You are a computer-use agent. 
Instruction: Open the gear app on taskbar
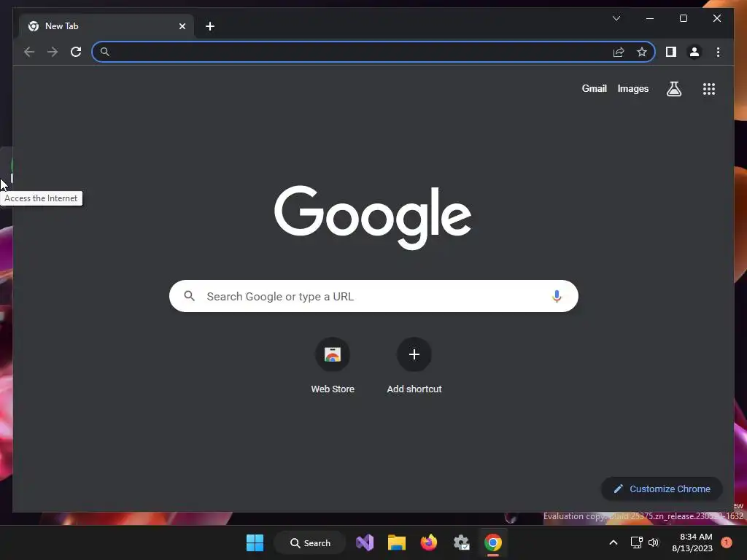pos(461,542)
